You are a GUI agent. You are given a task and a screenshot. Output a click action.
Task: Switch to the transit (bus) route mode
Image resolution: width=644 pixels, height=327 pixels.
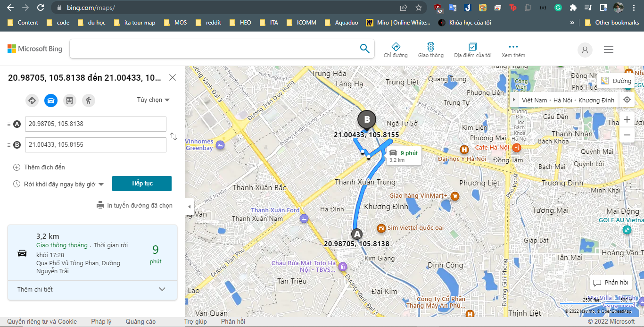pyautogui.click(x=70, y=100)
